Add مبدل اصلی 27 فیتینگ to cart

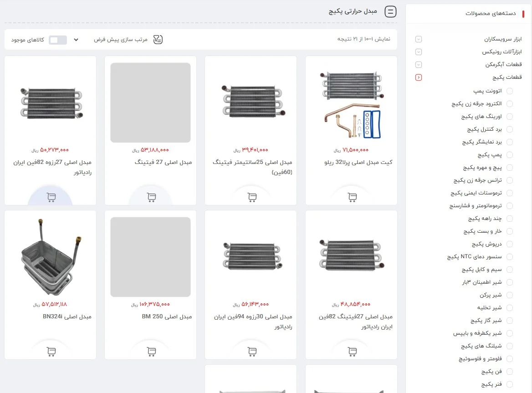pos(151,197)
